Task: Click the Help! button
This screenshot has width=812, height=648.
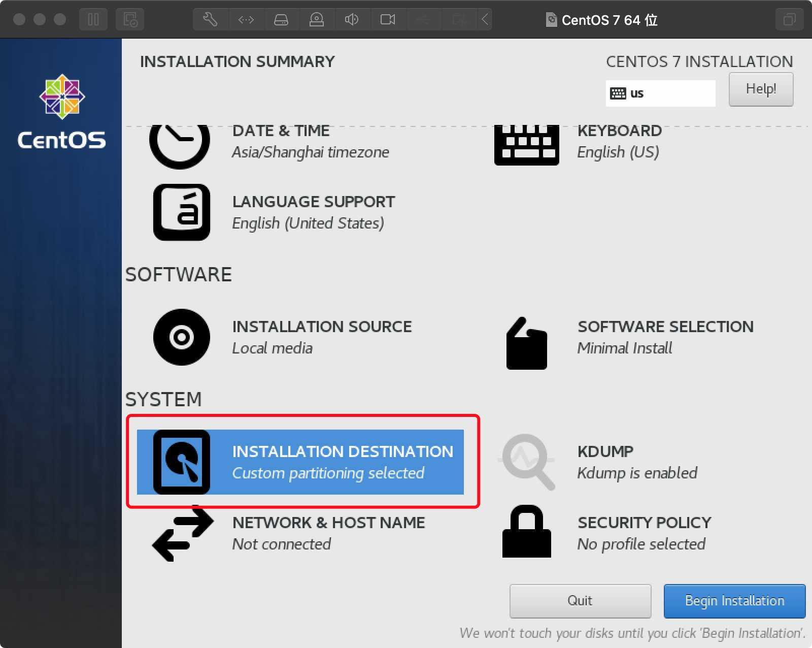Action: [761, 89]
